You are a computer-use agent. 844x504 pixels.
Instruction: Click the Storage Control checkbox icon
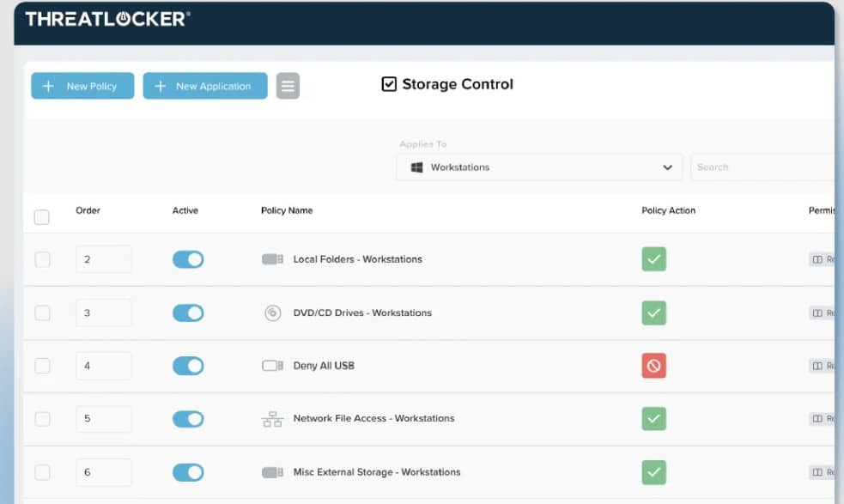point(389,84)
